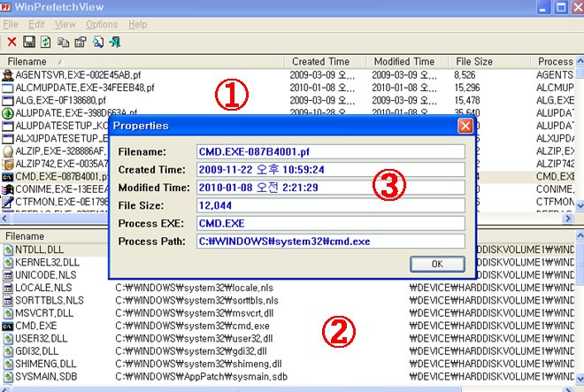The image size is (584, 392).
Task: Click the MSVCRT.DLL file icon
Action: 8,313
